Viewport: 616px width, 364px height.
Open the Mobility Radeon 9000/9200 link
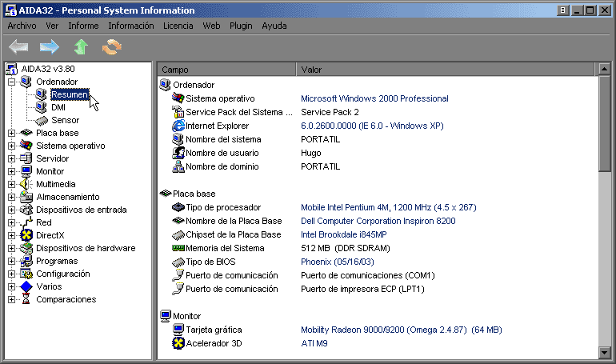pyautogui.click(x=402, y=330)
